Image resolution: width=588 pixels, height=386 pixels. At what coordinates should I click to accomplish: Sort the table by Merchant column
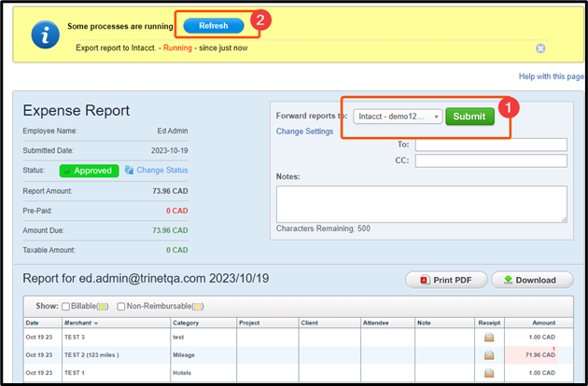click(x=80, y=323)
